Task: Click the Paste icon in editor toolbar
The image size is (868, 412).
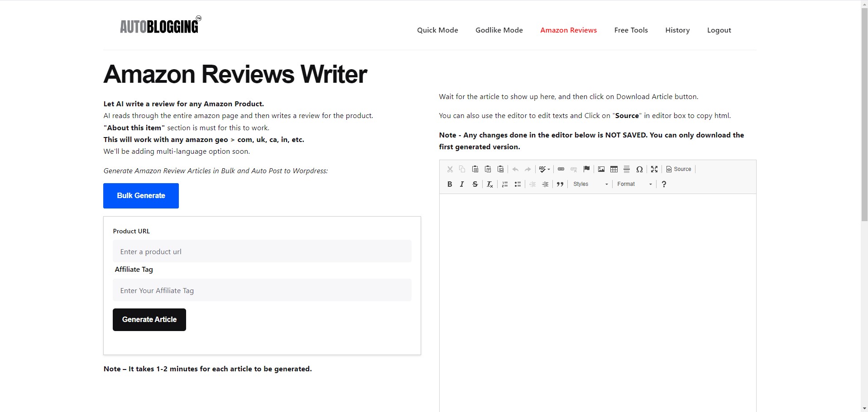Action: click(475, 169)
